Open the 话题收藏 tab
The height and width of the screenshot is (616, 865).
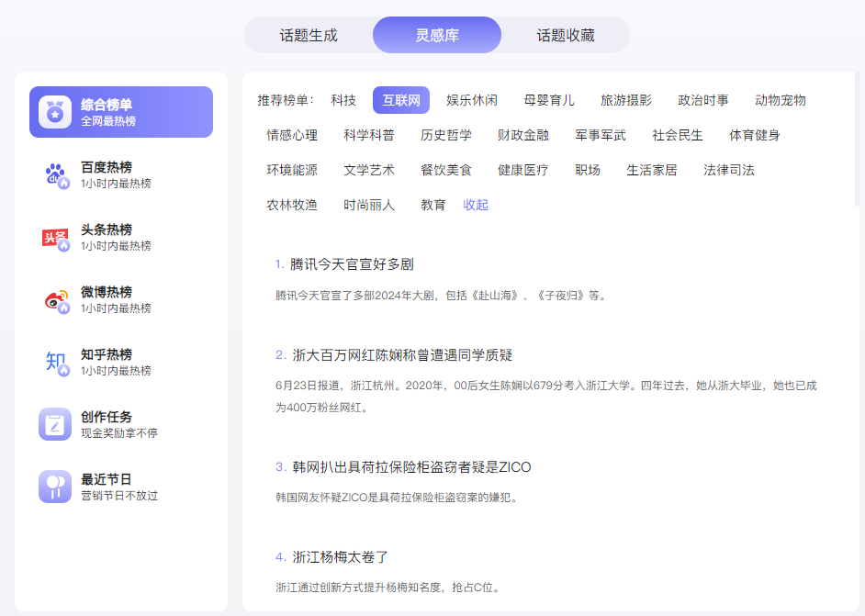coord(566,35)
